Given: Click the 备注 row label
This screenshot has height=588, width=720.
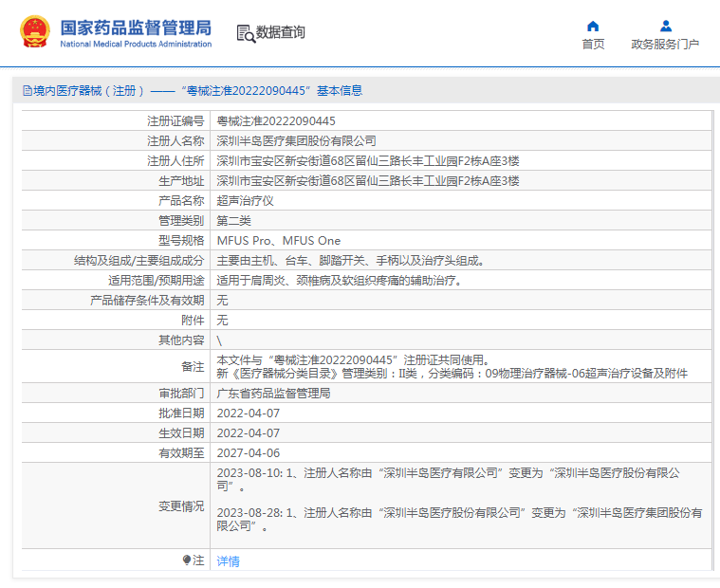Looking at the screenshot, I should (x=193, y=367).
